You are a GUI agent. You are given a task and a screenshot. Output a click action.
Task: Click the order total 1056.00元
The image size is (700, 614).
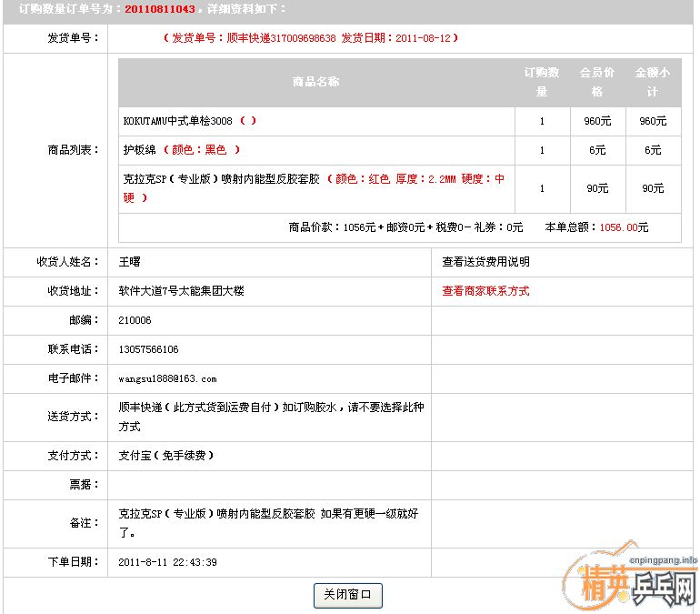(x=624, y=227)
